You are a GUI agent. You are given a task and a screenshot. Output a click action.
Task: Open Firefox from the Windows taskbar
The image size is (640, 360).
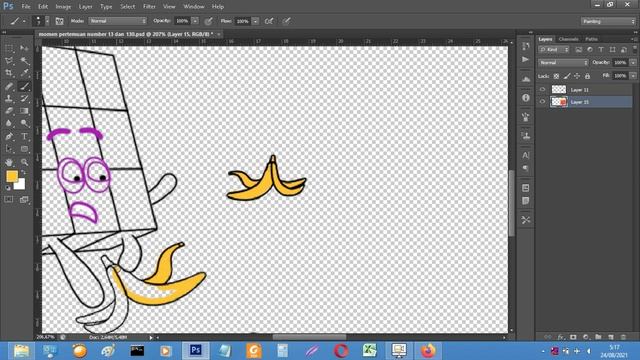click(x=428, y=351)
